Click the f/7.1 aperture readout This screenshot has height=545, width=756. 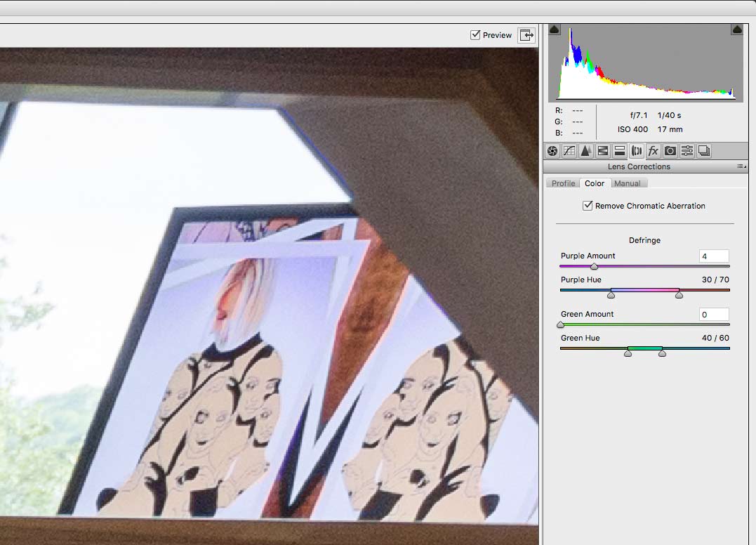[x=639, y=115]
